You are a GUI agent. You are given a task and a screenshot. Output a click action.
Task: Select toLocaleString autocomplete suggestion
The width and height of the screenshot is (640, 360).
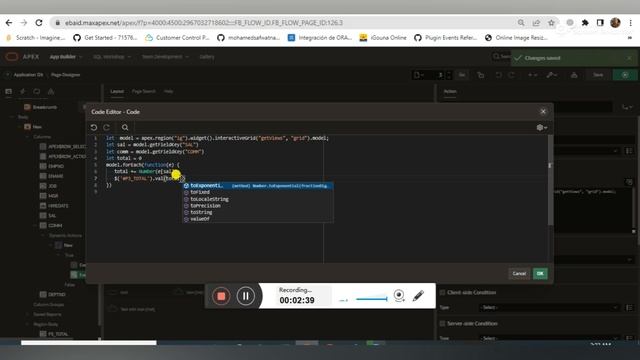tap(258, 199)
